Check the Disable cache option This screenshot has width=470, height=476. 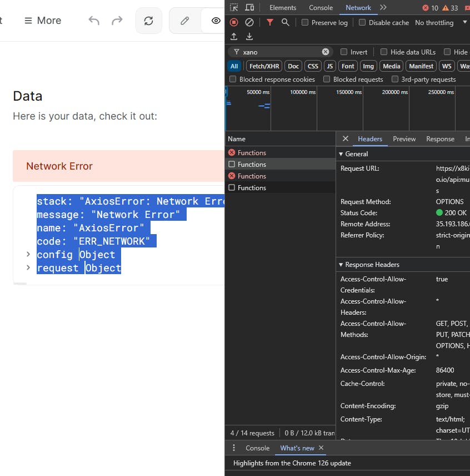tap(362, 23)
